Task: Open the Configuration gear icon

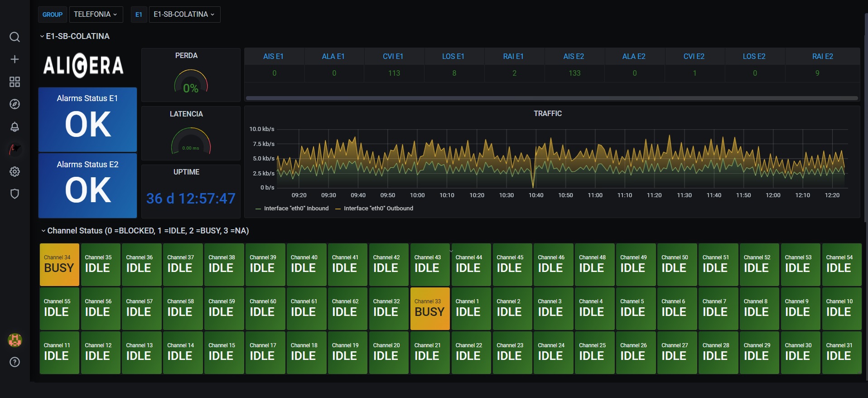Action: (x=14, y=171)
